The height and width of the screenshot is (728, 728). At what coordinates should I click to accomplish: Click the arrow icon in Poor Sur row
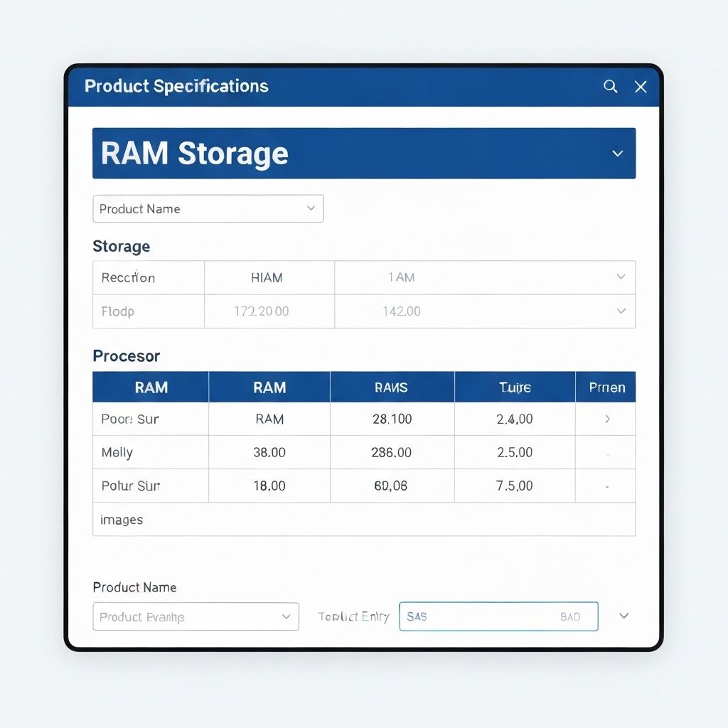(606, 419)
